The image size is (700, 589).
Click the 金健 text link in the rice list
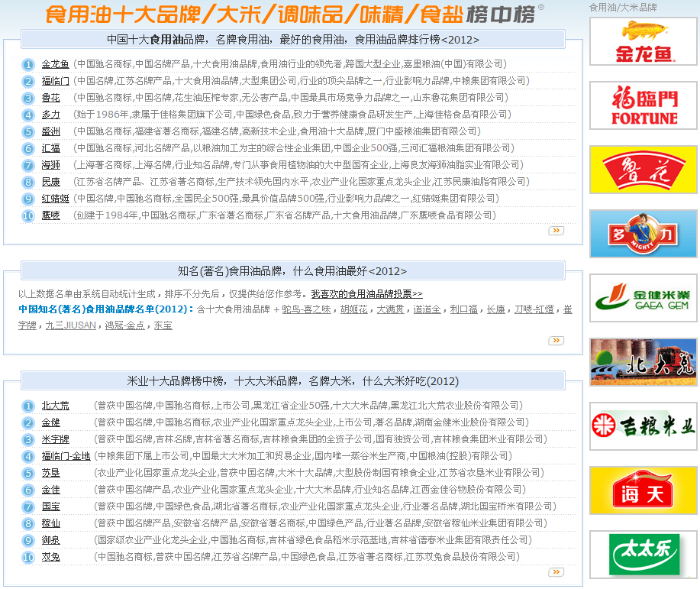click(x=51, y=422)
